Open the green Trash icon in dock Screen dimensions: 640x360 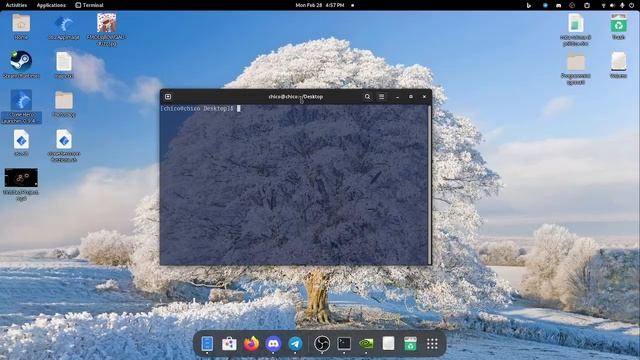[410, 344]
